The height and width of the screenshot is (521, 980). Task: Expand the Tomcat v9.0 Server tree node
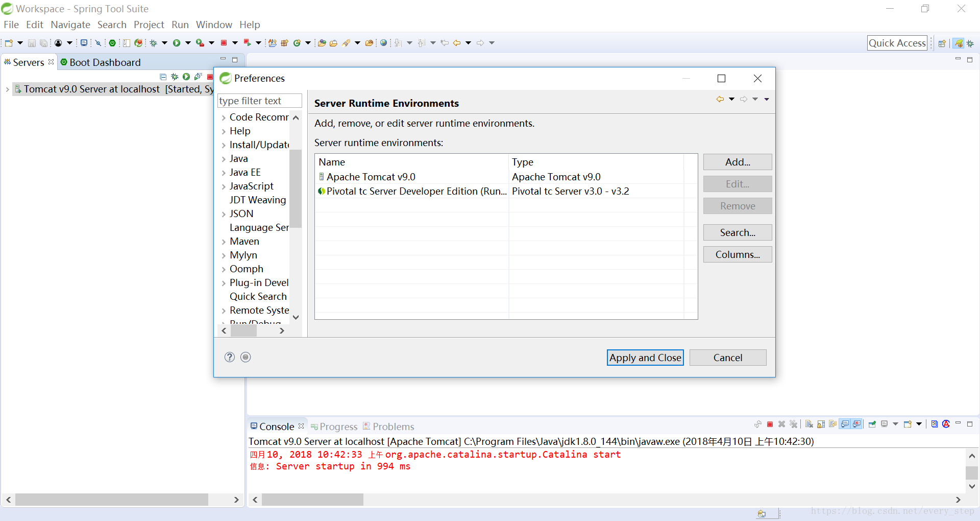7,89
